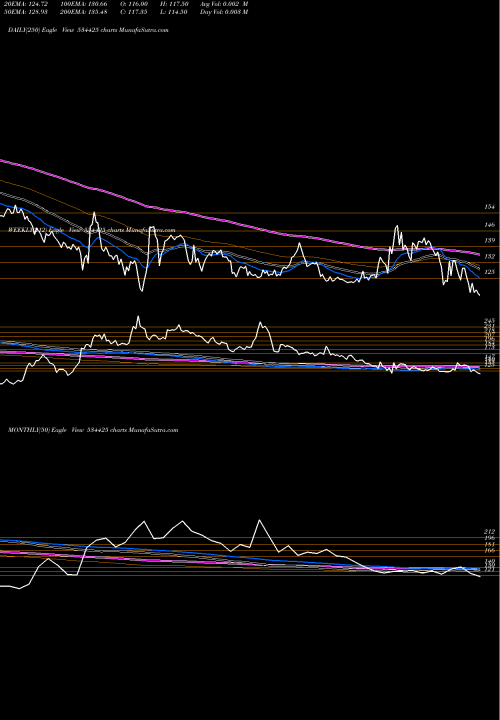
Task: Select the Avg Vol value
Action: (224, 4)
